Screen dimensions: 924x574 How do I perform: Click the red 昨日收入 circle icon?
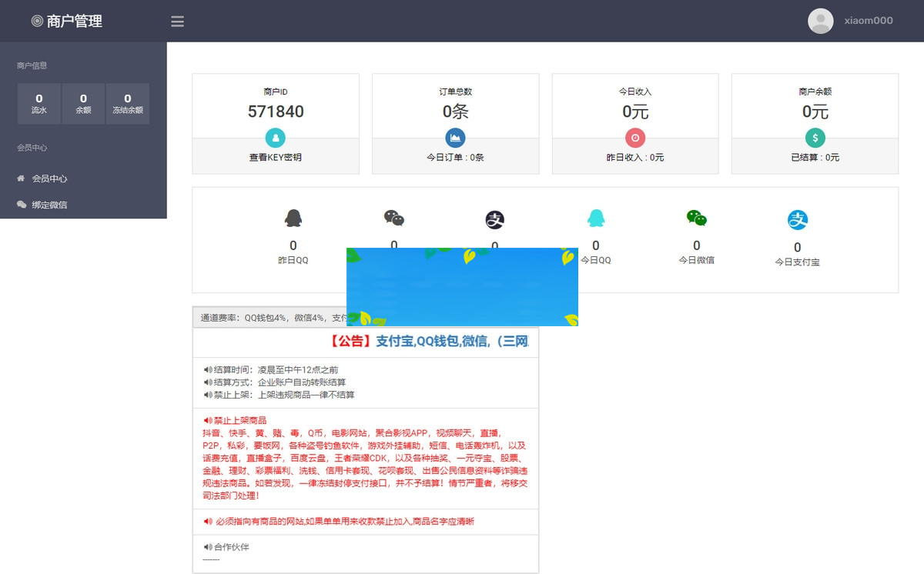tap(635, 138)
